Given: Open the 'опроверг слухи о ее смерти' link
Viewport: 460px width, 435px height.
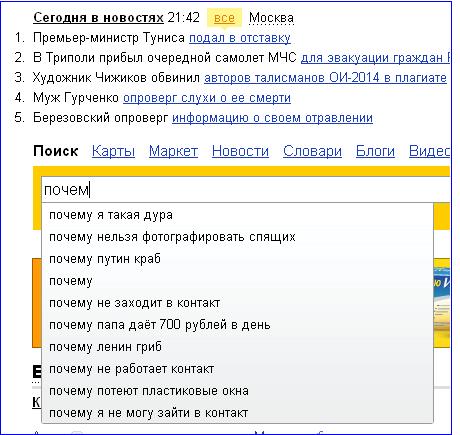Looking at the screenshot, I should [x=207, y=98].
